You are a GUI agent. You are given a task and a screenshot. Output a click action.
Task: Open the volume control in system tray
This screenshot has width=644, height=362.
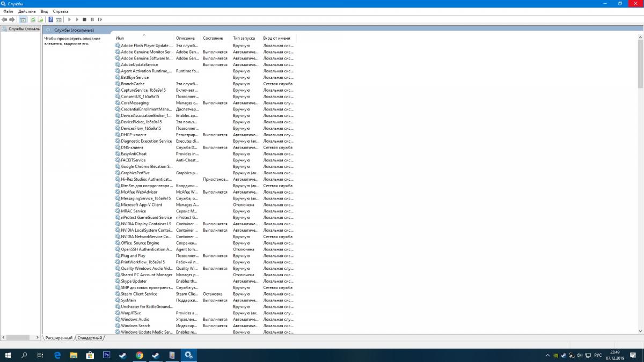pyautogui.click(x=579, y=356)
